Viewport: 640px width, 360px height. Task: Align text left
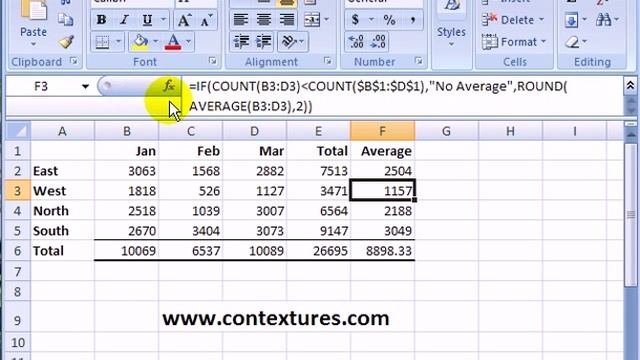click(241, 20)
